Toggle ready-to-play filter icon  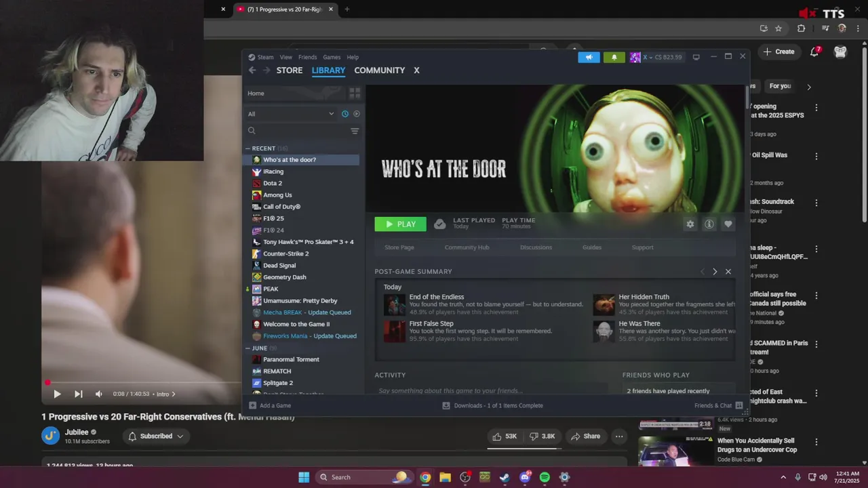coord(357,114)
